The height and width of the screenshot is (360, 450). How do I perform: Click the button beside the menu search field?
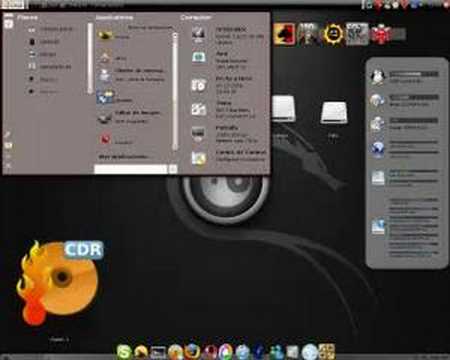pos(173,169)
